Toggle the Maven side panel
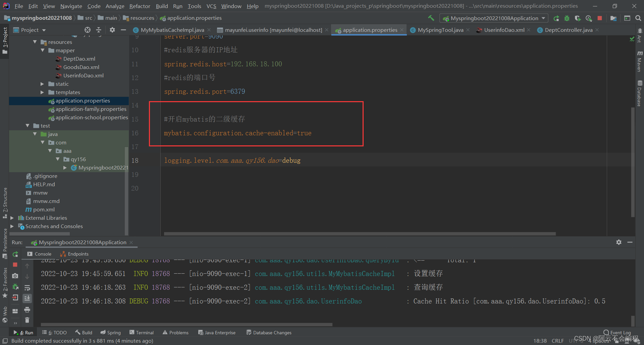 [x=639, y=61]
